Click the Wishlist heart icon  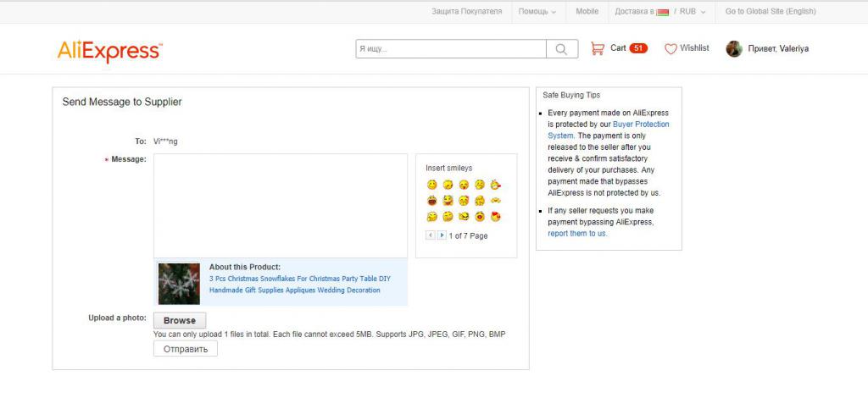coord(670,48)
